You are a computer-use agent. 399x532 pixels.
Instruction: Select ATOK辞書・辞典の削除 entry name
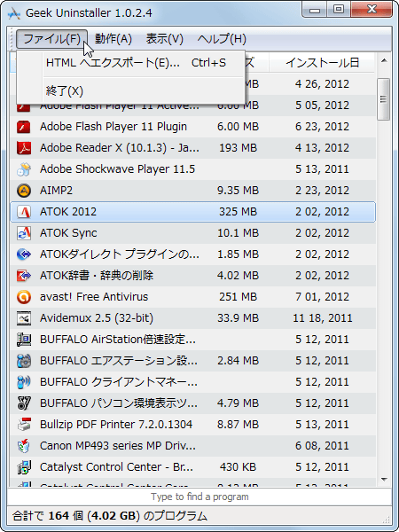tap(97, 276)
